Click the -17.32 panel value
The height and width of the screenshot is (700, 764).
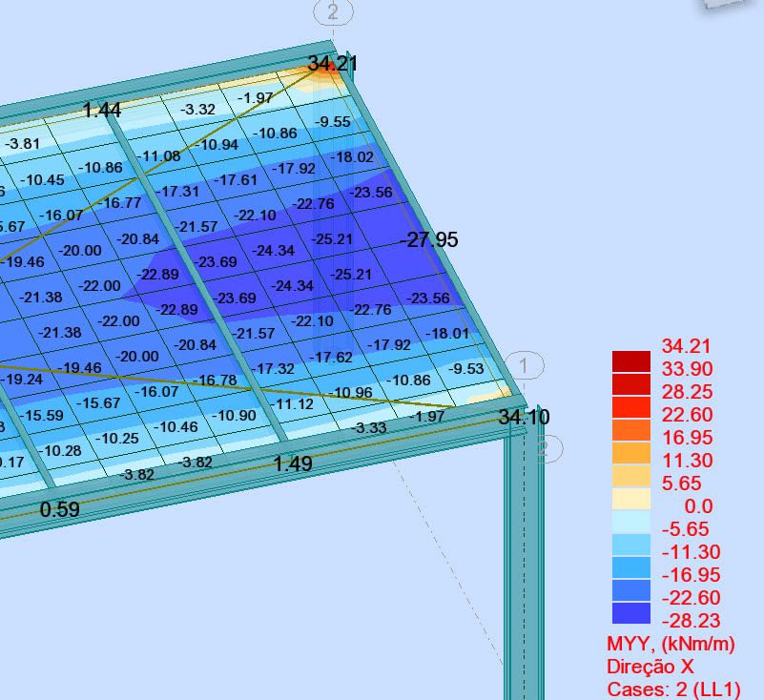[x=274, y=368]
